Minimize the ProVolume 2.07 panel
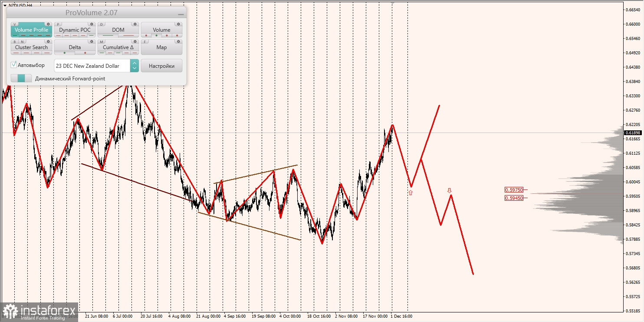The height and width of the screenshot is (322, 644). (181, 14)
